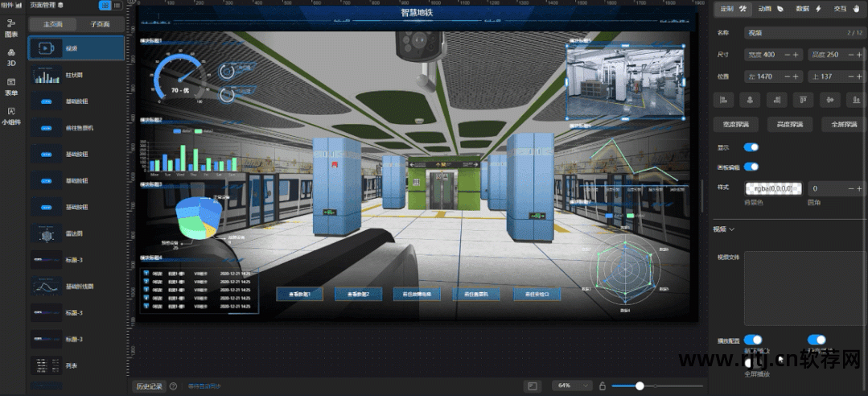The width and height of the screenshot is (868, 396).
Task: Select the video widget on canvas
Action: [625, 81]
